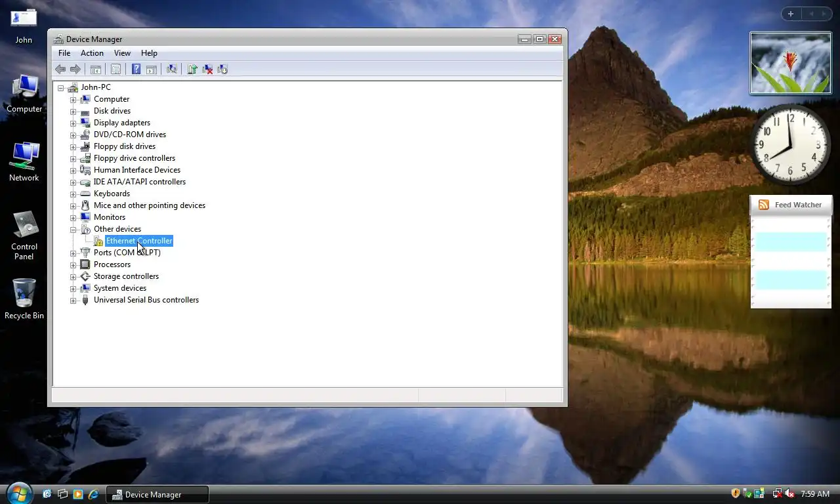Toggle the show/hide action pane button
The height and width of the screenshot is (504, 840).
(x=152, y=69)
